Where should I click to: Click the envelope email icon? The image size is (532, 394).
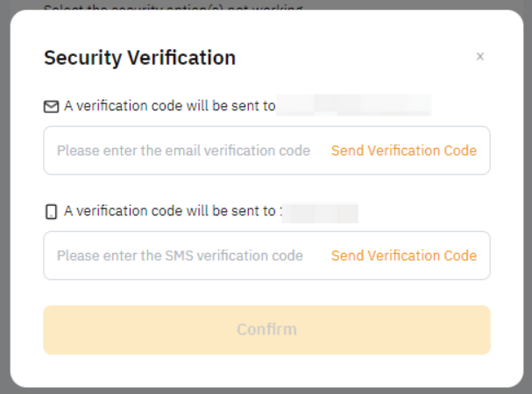(x=51, y=107)
